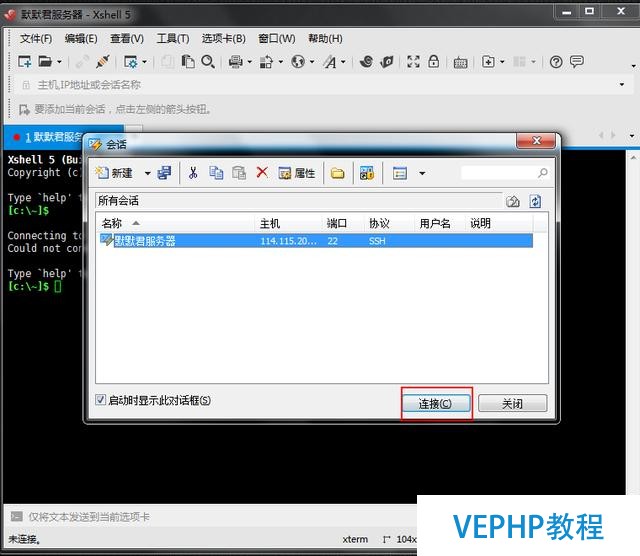
Task: Click the Find magnifier icon in toolbar
Action: point(208,62)
